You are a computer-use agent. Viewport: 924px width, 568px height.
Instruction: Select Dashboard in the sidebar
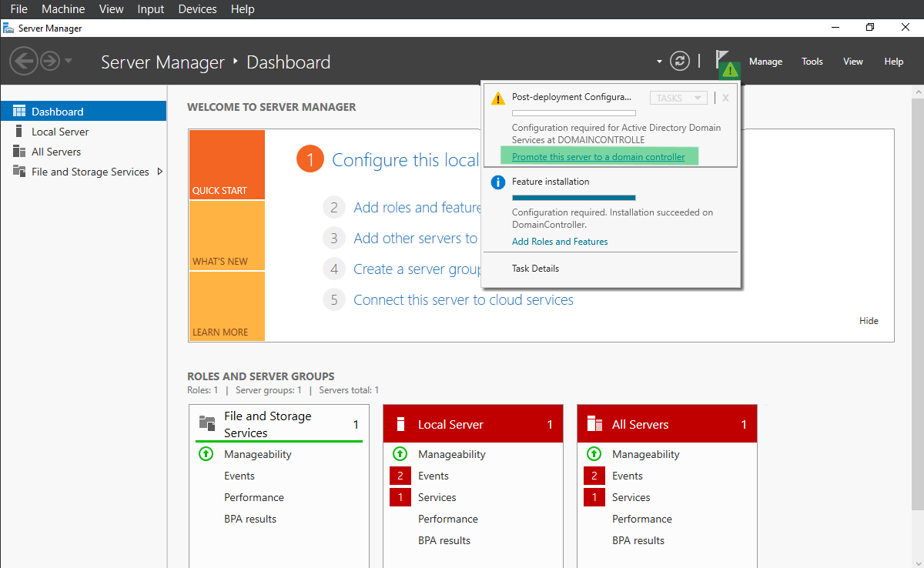pyautogui.click(x=83, y=112)
